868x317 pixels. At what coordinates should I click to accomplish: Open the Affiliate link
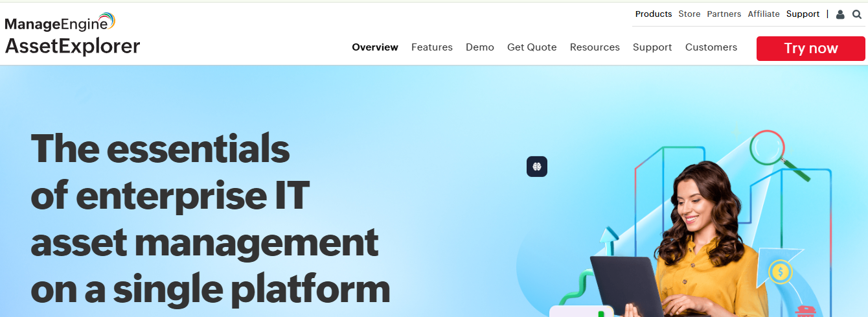(764, 14)
